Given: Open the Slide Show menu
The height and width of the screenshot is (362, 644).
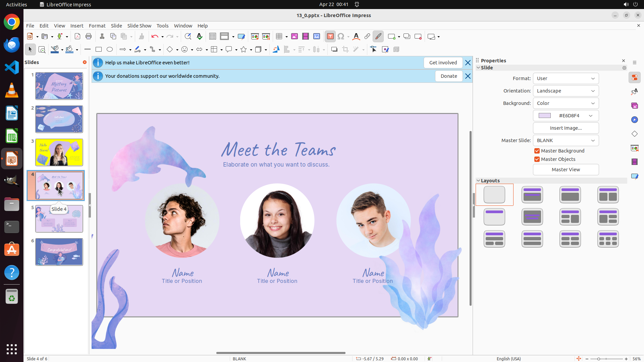Looking at the screenshot, I should (139, 26).
